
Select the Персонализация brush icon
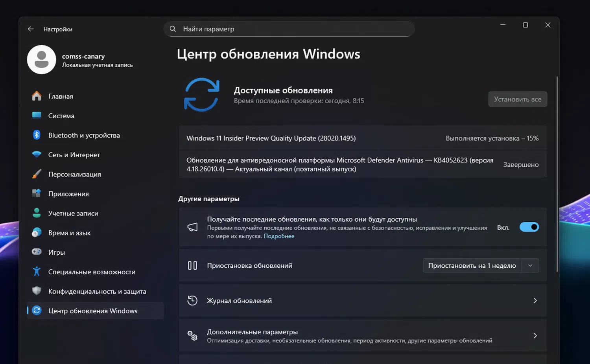click(x=36, y=174)
